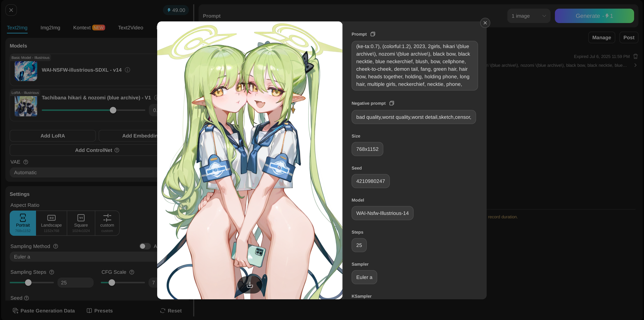
Task: Copy the negative prompt text
Action: pos(392,103)
